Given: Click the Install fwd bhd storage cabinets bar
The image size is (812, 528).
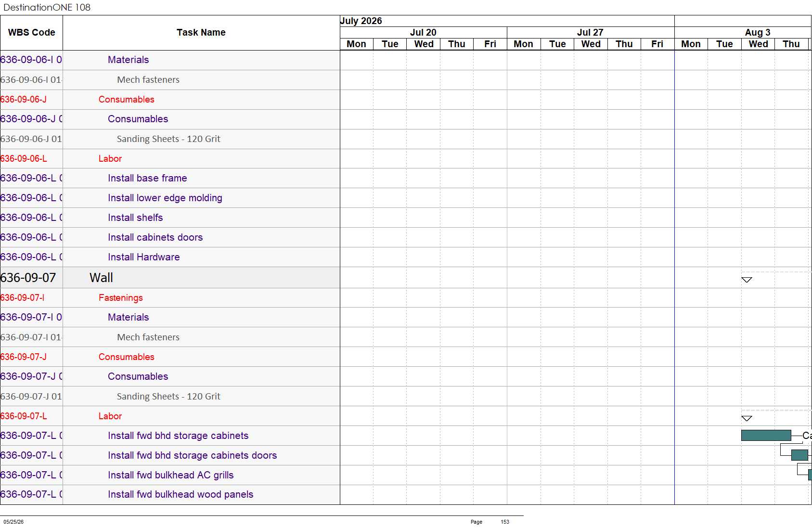Looking at the screenshot, I should pyautogui.click(x=766, y=436).
